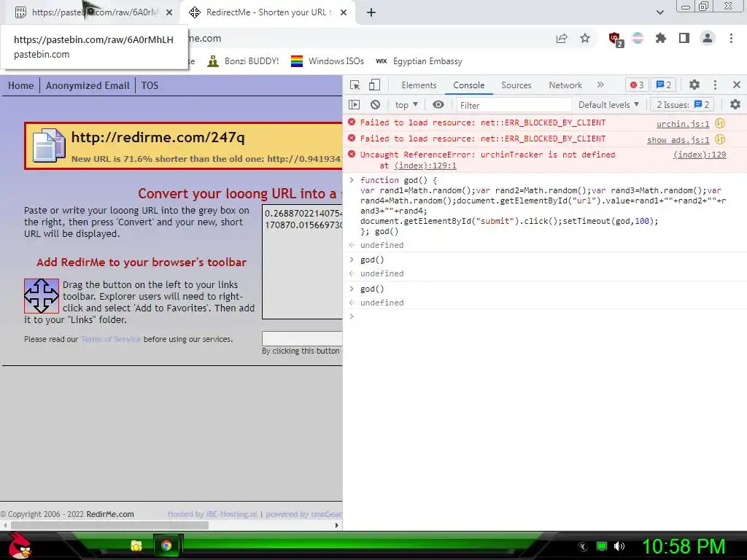Toggle the device toolbar icon
Screen dimensions: 747x560
[374, 85]
